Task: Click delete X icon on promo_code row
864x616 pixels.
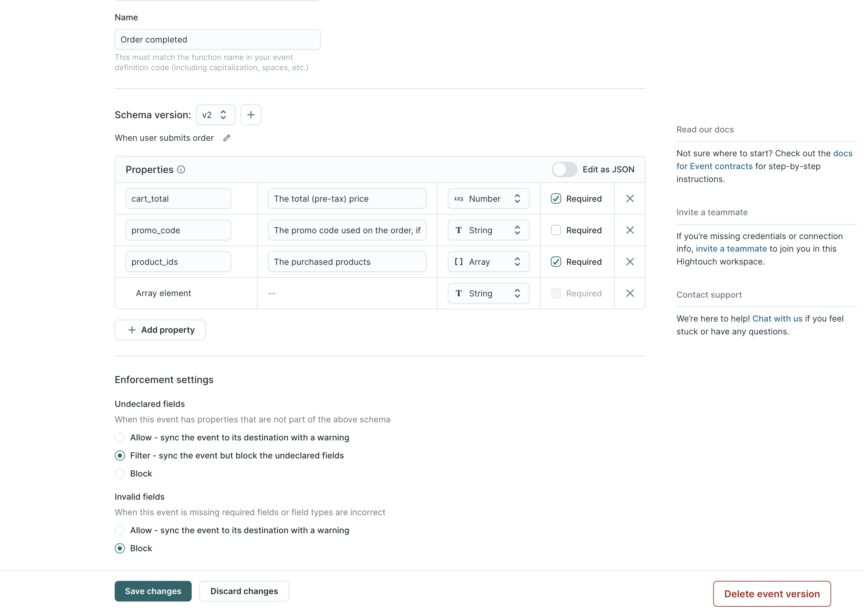Action: pyautogui.click(x=629, y=230)
